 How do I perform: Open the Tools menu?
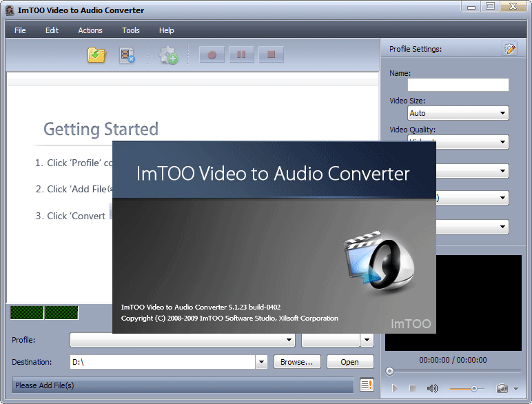click(131, 30)
